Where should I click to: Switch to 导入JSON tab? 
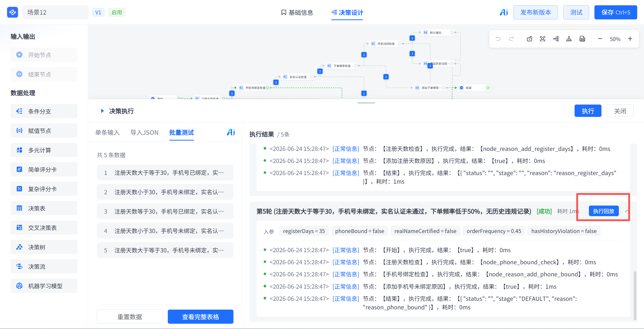144,133
